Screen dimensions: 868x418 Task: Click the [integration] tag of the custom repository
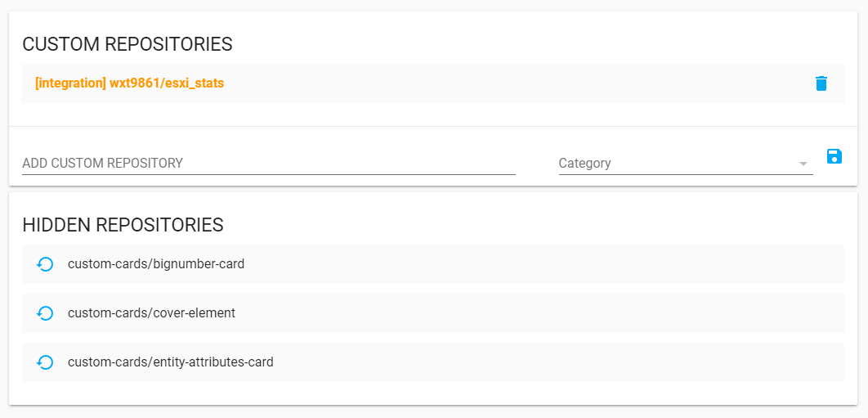(71, 83)
